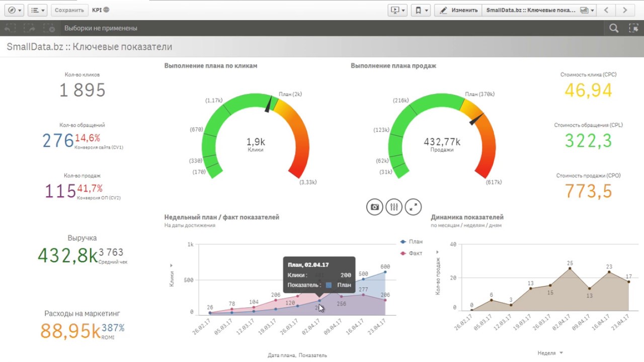Take a snapshot with the camera icon
Viewport: 644px width, 362px height.
374,207
